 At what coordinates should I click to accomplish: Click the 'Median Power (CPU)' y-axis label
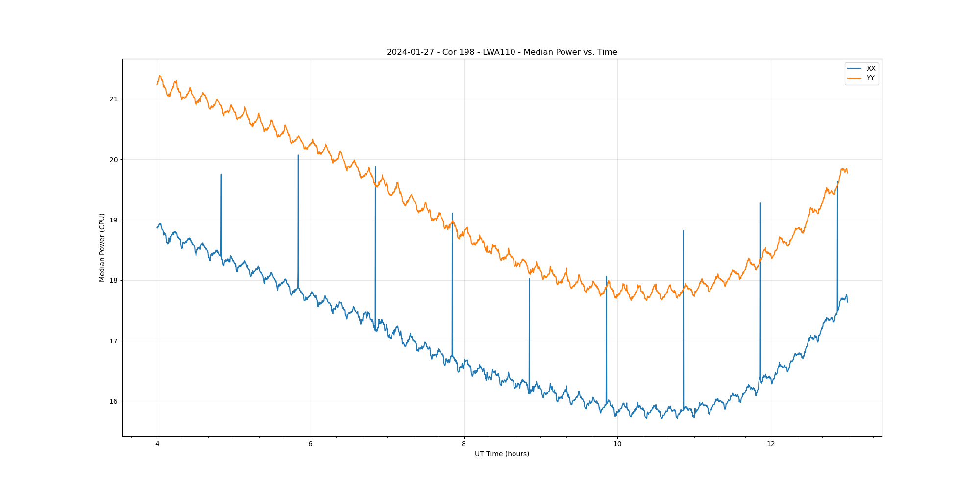click(102, 247)
